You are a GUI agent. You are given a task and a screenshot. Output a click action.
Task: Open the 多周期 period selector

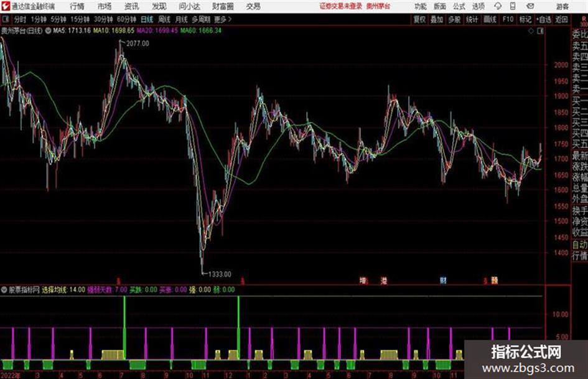(201, 19)
